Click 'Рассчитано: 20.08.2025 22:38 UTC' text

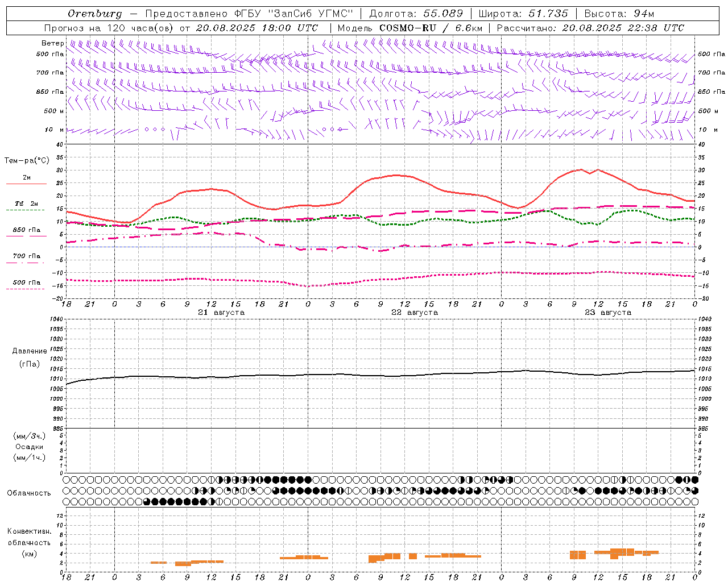(x=590, y=28)
